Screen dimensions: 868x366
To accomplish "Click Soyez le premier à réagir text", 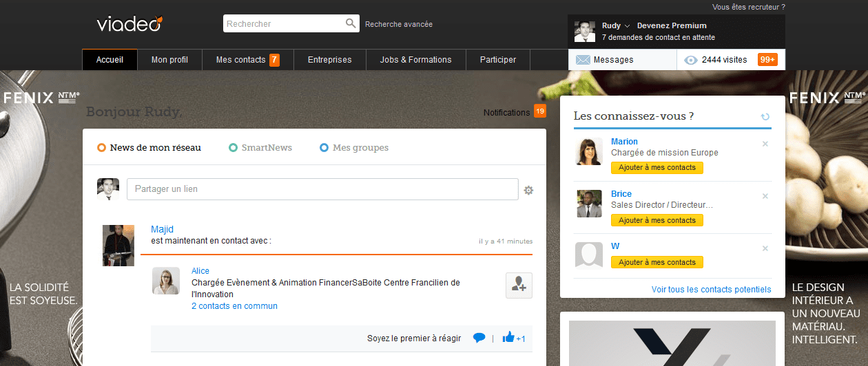I will [x=414, y=338].
